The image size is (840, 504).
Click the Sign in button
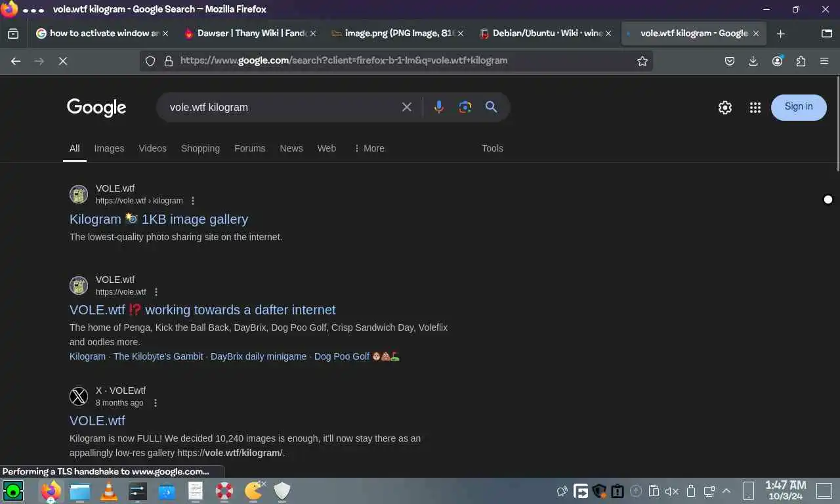click(799, 107)
